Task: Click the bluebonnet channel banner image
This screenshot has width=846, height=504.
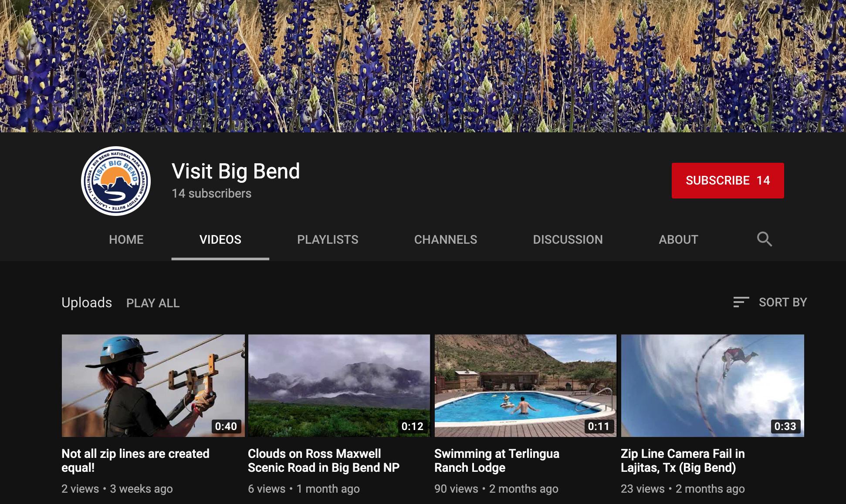Action: (x=423, y=66)
